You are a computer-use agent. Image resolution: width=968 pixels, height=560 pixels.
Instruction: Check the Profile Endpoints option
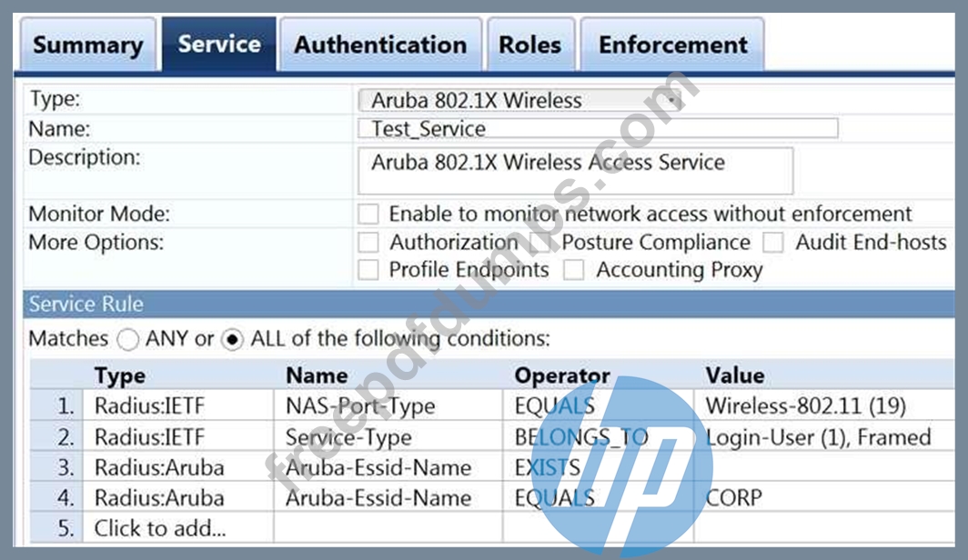(x=368, y=270)
